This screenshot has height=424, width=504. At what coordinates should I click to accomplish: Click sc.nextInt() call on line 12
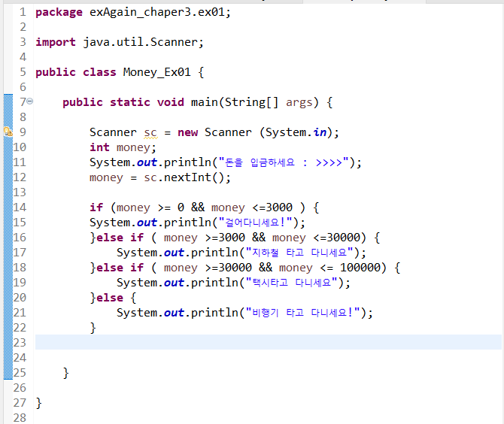(x=187, y=177)
